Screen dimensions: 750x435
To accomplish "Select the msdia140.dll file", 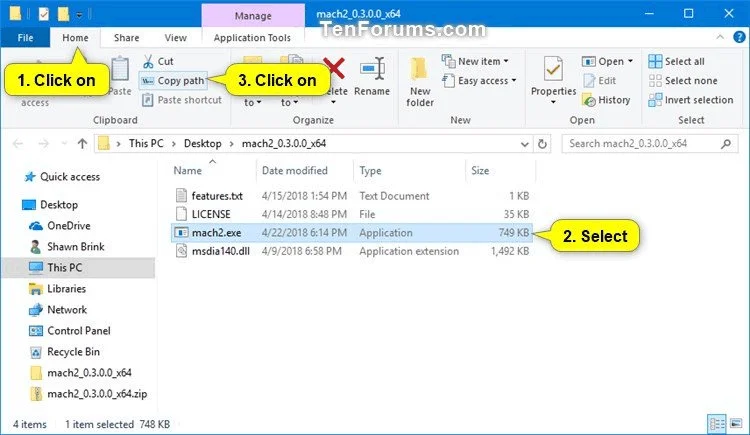I will tap(221, 251).
